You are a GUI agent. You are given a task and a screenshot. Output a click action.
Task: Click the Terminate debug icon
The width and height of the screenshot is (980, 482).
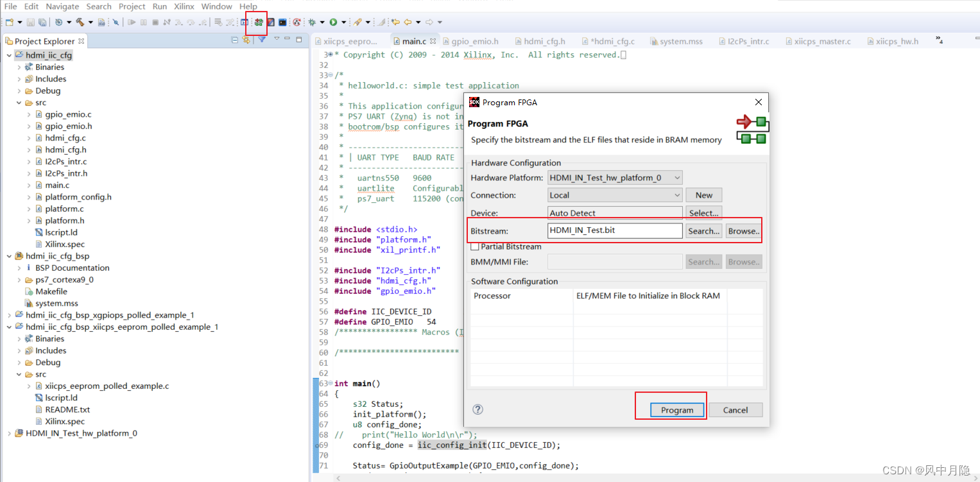155,22
